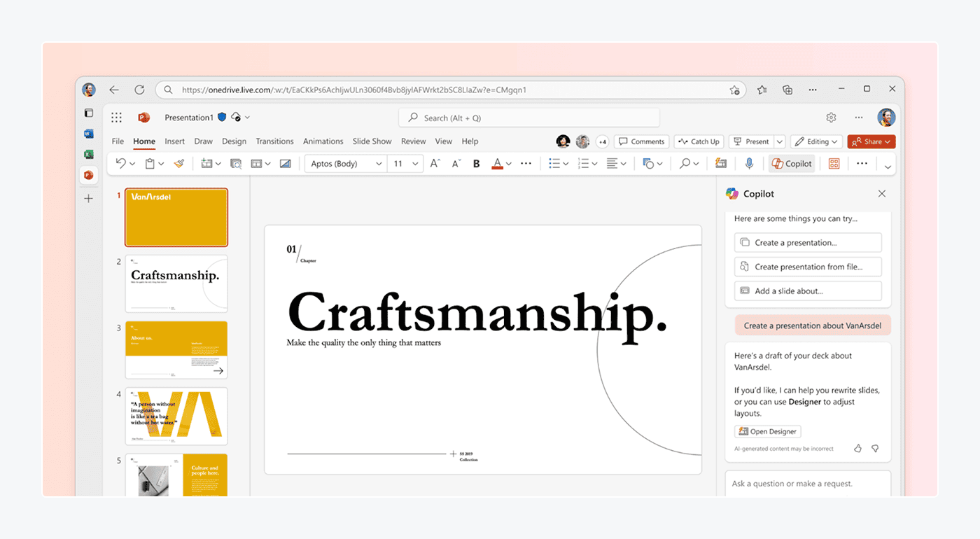The width and height of the screenshot is (980, 539).
Task: Increase font size with grow icon
Action: [435, 164]
